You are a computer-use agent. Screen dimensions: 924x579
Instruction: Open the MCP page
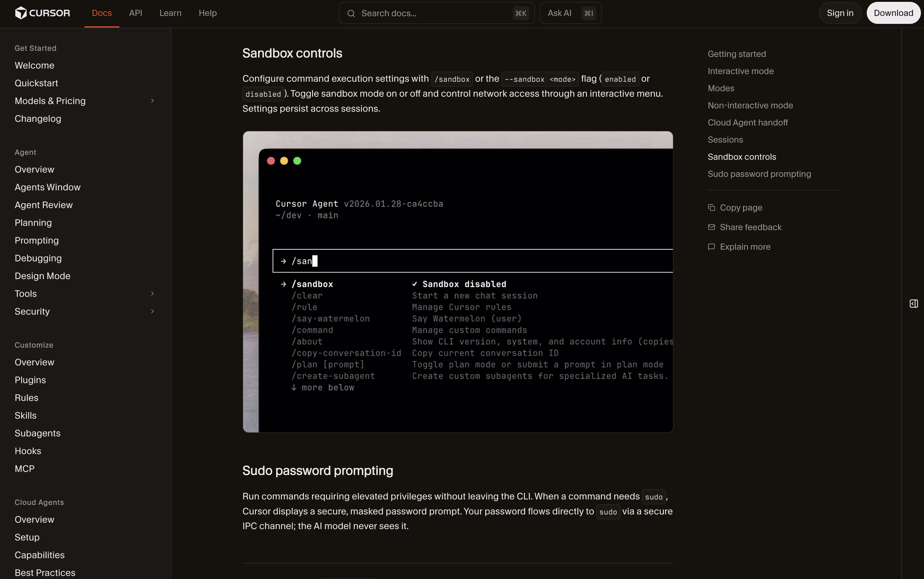[x=24, y=469]
